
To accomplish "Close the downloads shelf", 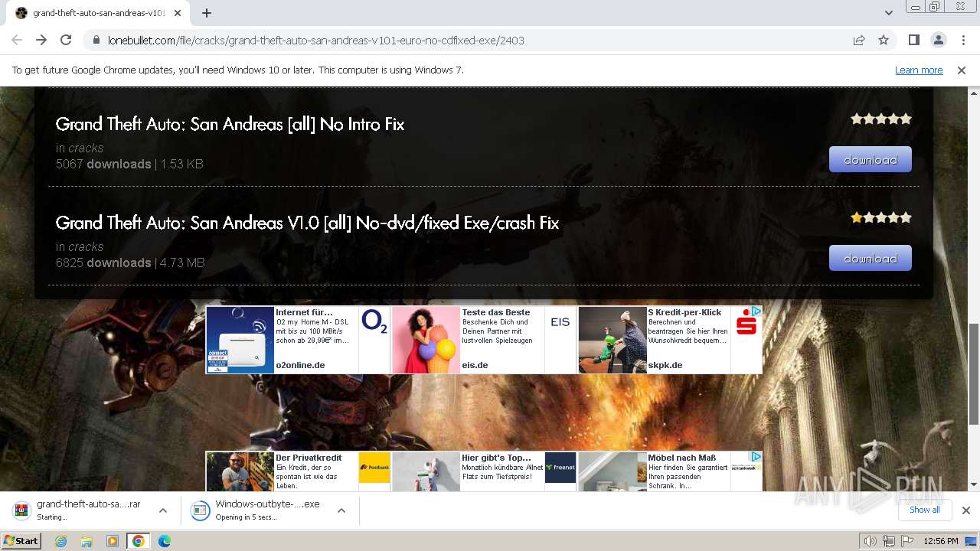I will click(966, 510).
